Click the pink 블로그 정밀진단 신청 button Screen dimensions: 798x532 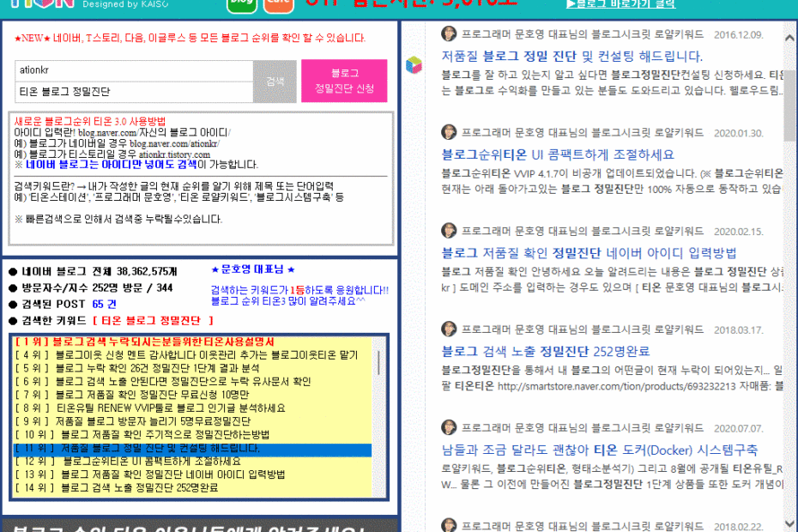344,81
